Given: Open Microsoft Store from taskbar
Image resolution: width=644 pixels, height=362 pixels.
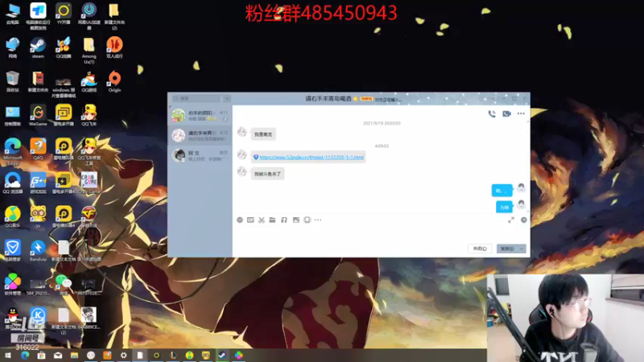Looking at the screenshot, I should click(42, 355).
